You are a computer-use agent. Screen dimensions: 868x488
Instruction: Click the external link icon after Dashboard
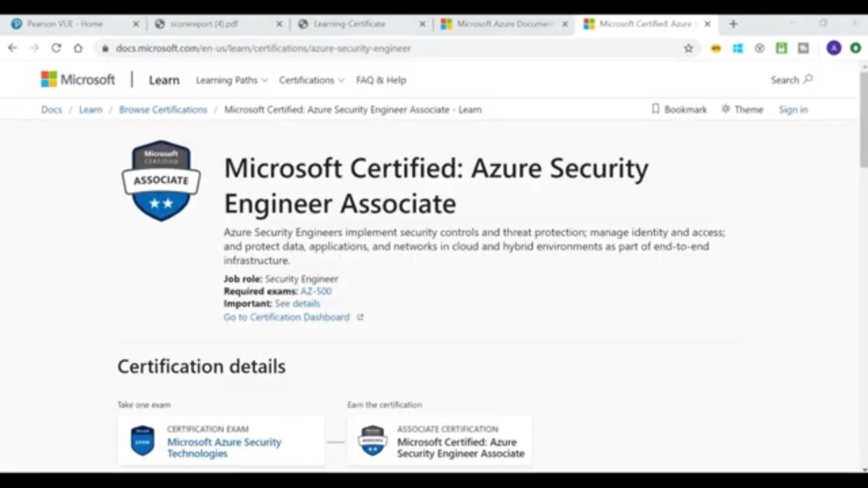pos(360,317)
